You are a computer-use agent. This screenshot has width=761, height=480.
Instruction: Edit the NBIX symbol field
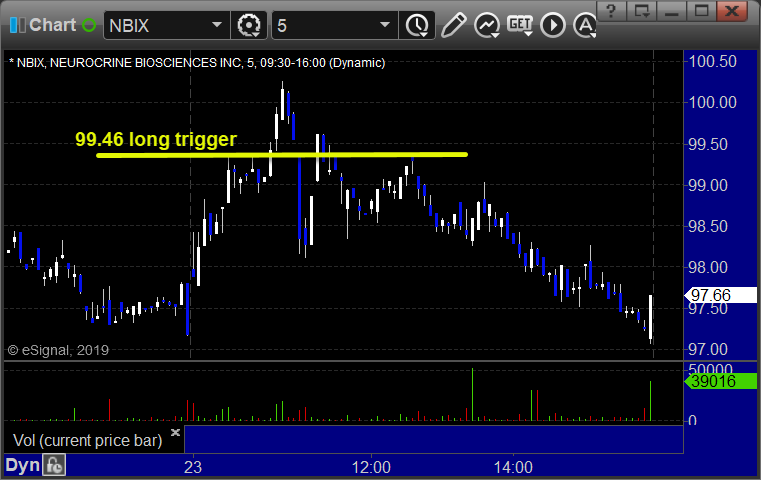(157, 25)
